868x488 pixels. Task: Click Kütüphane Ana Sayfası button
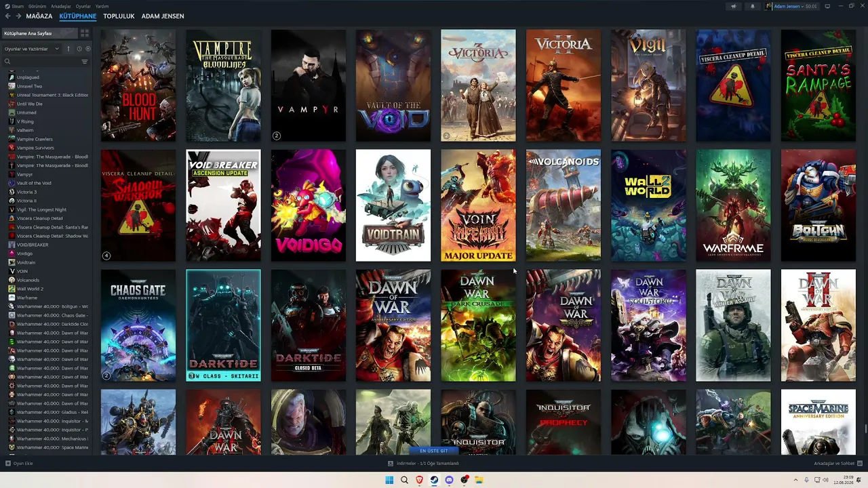[x=40, y=33]
